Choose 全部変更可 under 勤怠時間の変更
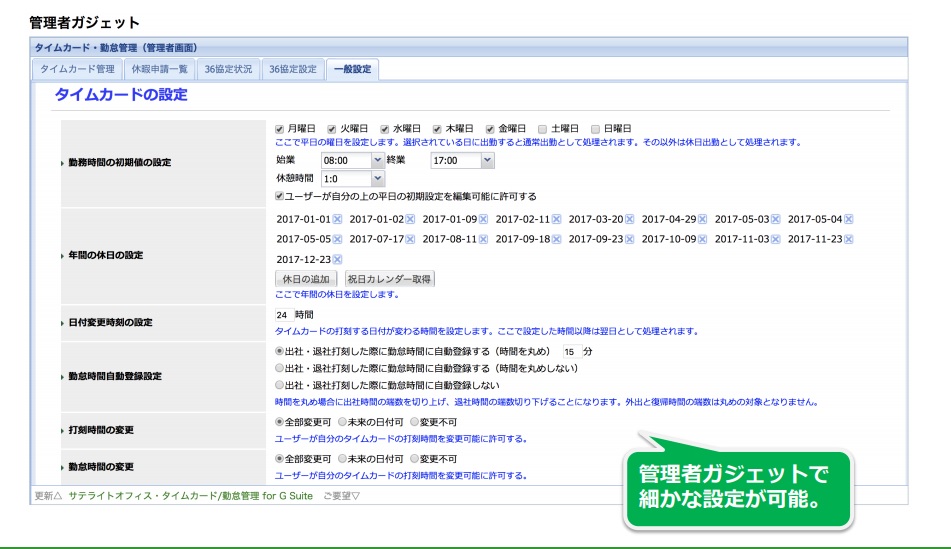 [280, 459]
